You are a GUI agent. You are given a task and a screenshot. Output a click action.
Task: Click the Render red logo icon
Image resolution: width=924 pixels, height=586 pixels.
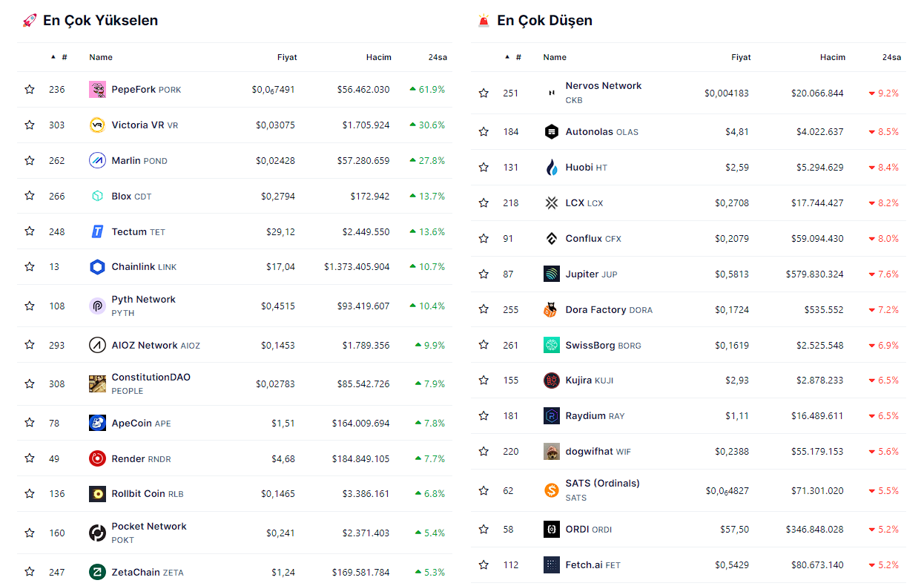tap(97, 459)
